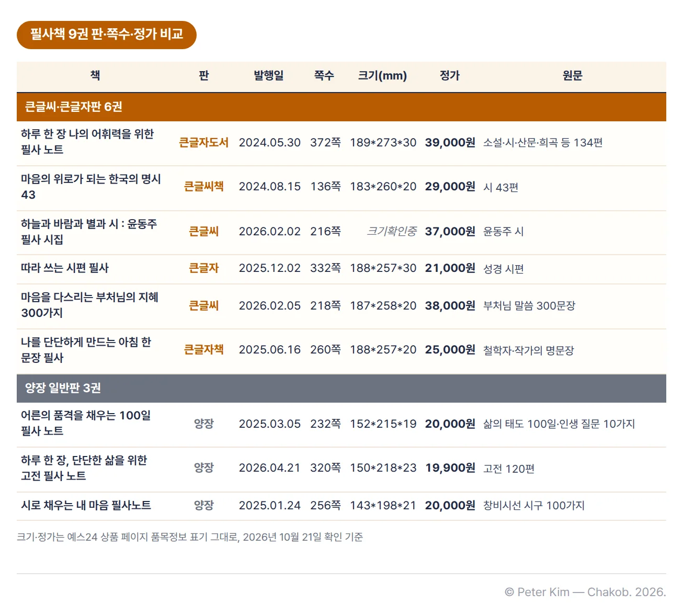Click the '큰글자책' edition label

click(x=204, y=349)
